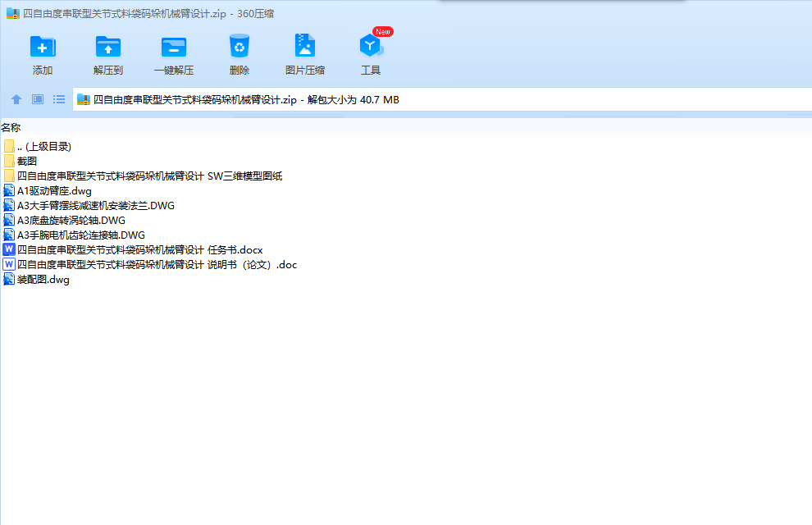Screen dimensions: 812x525
Task: Click DWG icon beside A3手腕电机齿轮连接轴.DWG
Action: coord(9,235)
